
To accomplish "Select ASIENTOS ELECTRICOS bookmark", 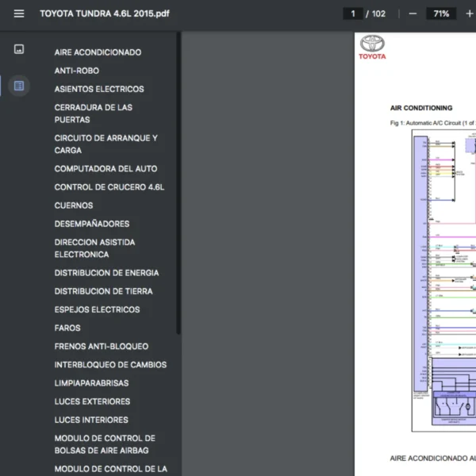I will (x=99, y=89).
